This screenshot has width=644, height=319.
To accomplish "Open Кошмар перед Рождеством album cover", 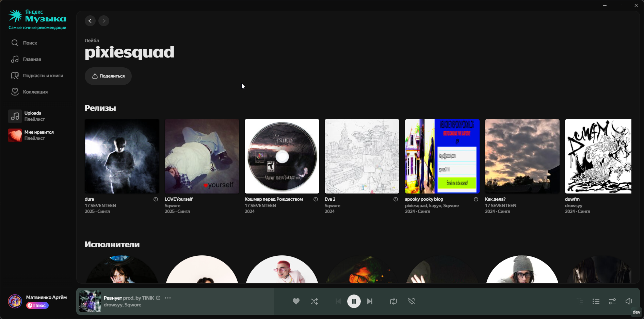I will click(x=282, y=156).
